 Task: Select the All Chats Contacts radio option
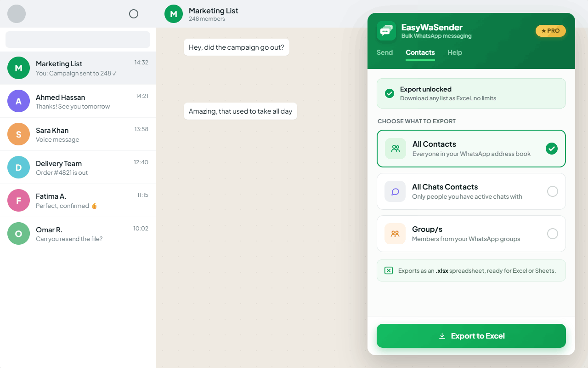(553, 191)
